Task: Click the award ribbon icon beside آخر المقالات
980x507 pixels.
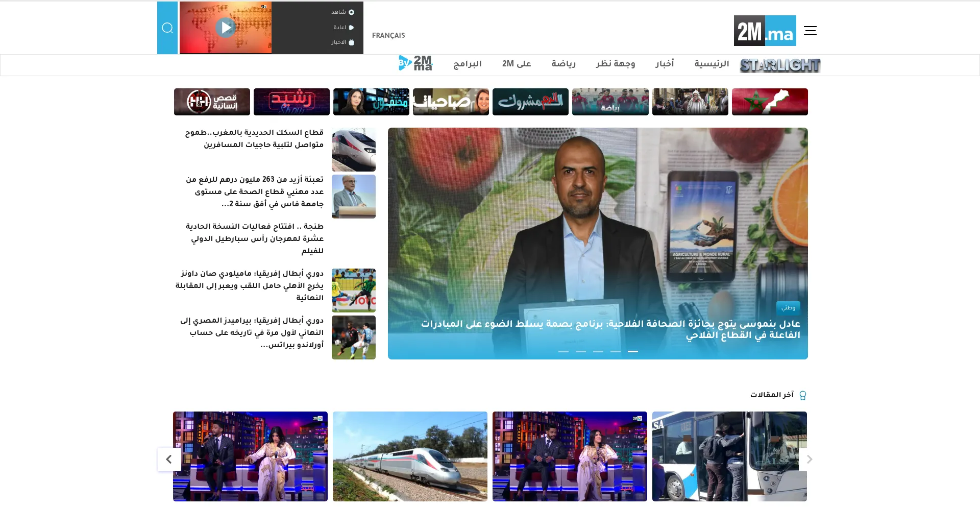Action: (x=803, y=396)
